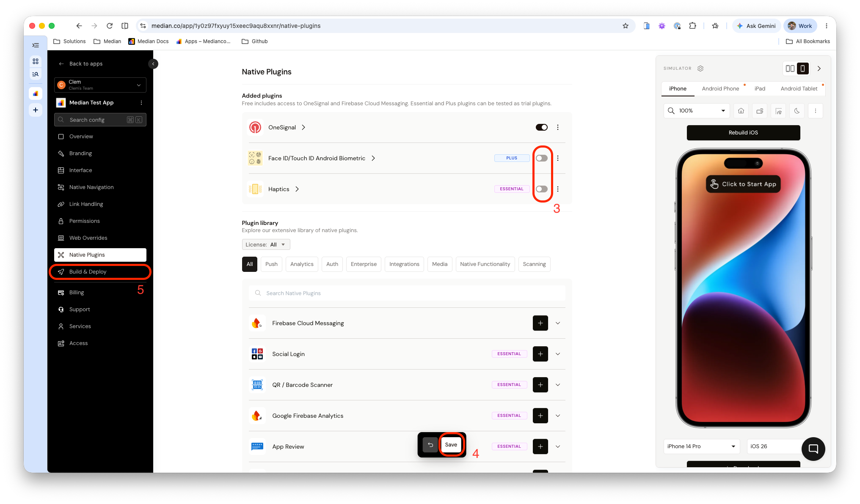The height and width of the screenshot is (504, 860).
Task: Open Native Navigation settings in sidebar
Action: (100, 187)
